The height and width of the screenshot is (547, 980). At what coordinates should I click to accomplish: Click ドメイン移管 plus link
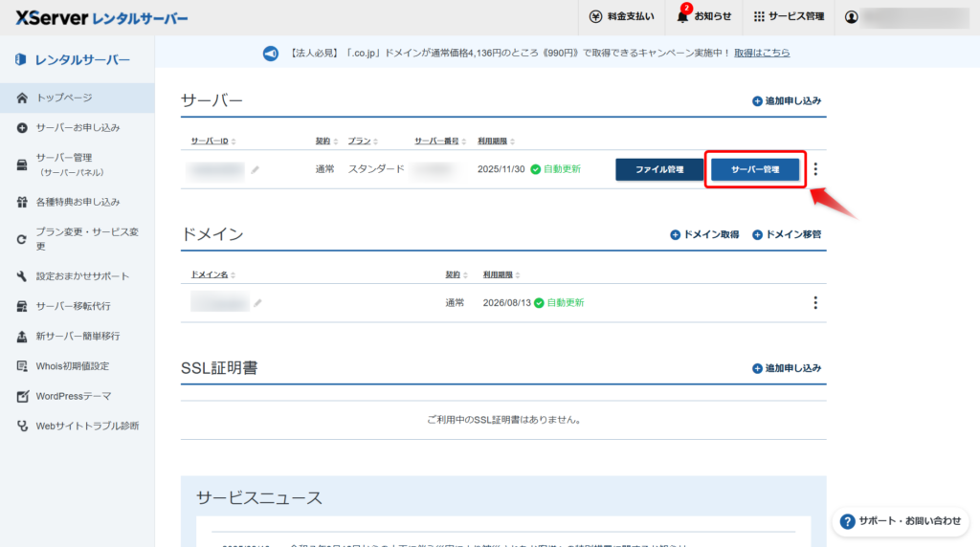787,234
